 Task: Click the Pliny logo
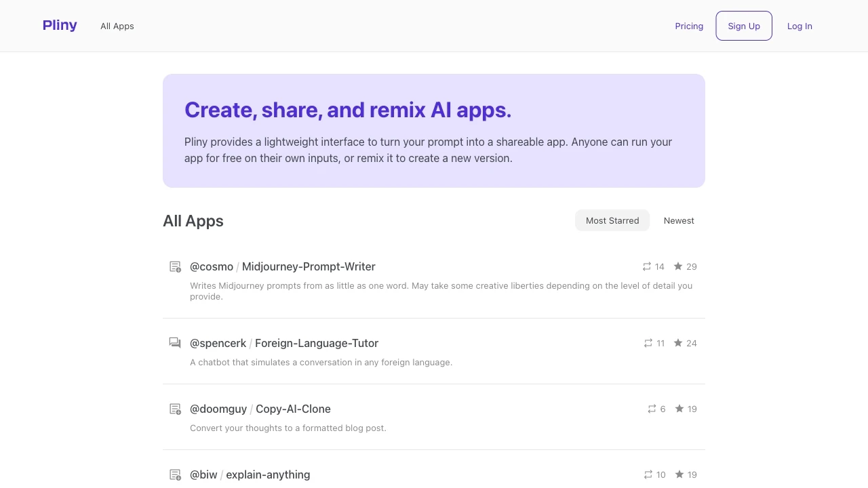[60, 25]
